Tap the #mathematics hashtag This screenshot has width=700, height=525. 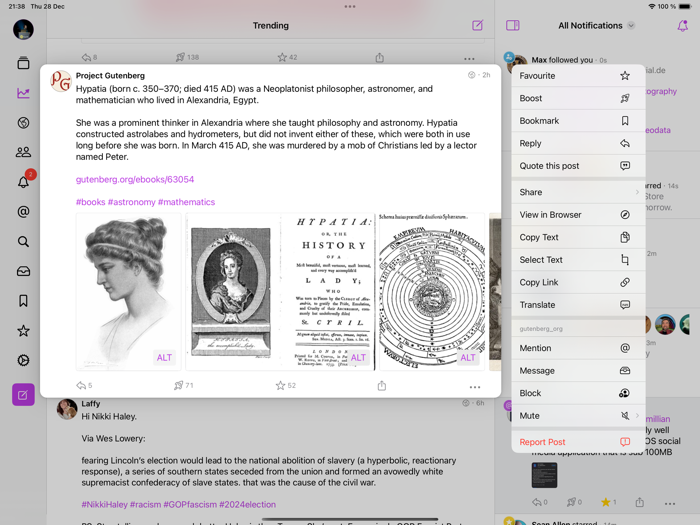point(186,202)
